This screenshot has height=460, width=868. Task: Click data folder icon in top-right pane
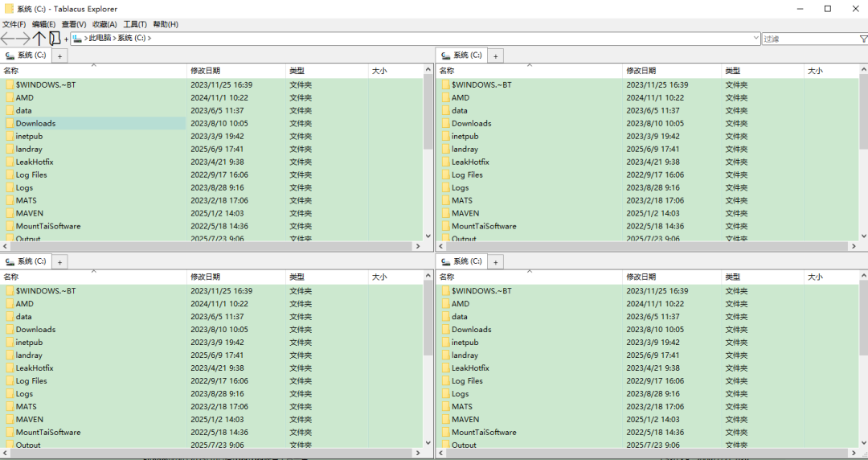point(445,110)
